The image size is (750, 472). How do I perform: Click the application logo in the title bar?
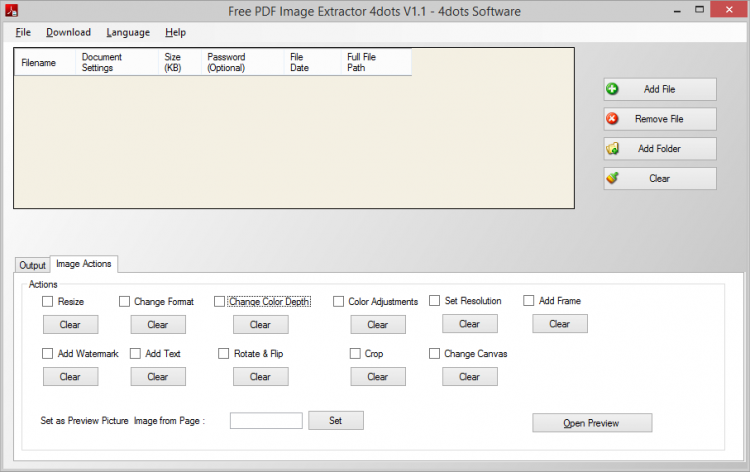(11, 10)
